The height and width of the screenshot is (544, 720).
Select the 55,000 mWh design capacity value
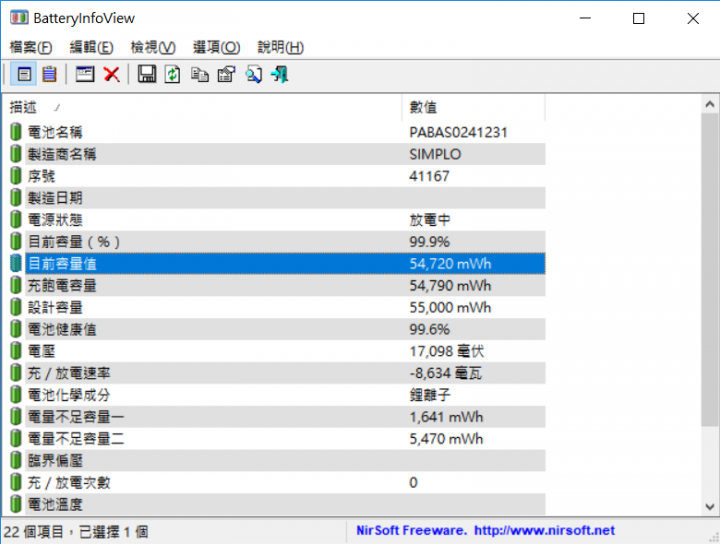coord(450,308)
